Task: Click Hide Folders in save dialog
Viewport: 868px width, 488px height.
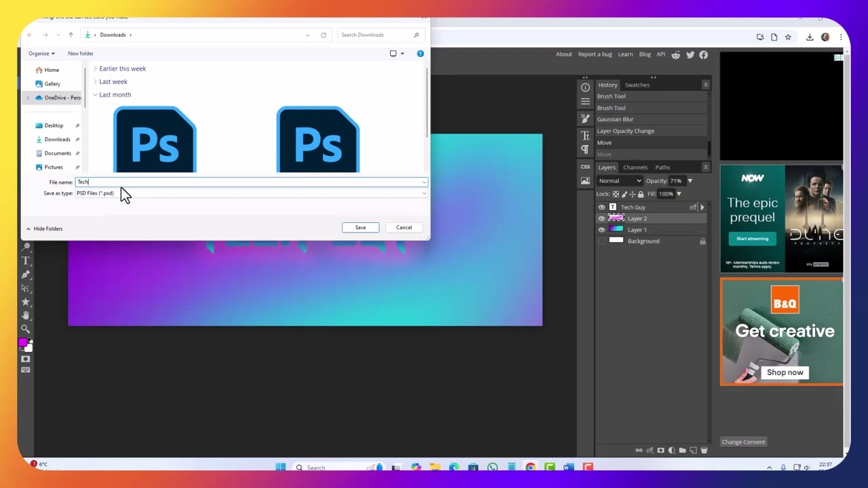Action: (45, 229)
